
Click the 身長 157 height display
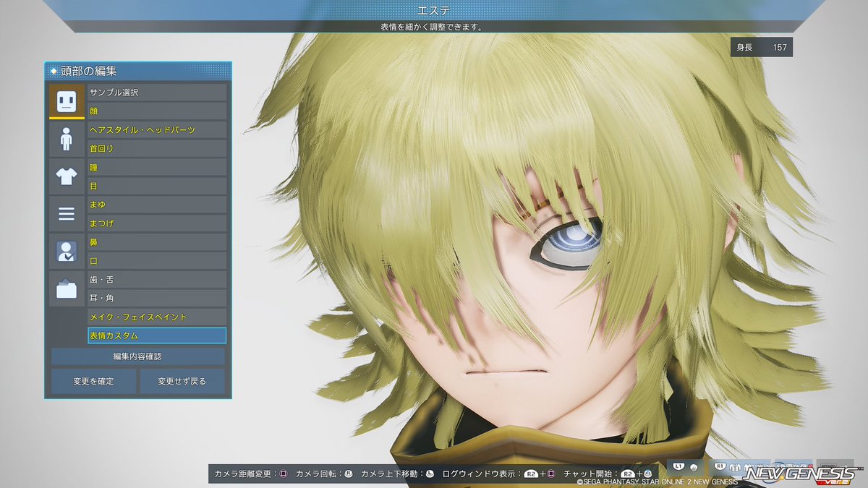[762, 48]
